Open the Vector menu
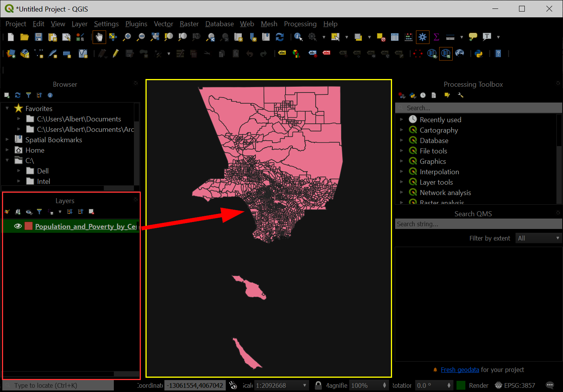Viewport: 563px width, 392px height. pyautogui.click(x=163, y=24)
